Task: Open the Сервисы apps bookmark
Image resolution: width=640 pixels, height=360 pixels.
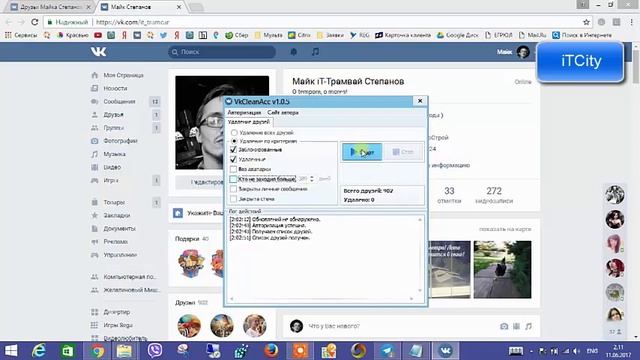Action: [21, 35]
